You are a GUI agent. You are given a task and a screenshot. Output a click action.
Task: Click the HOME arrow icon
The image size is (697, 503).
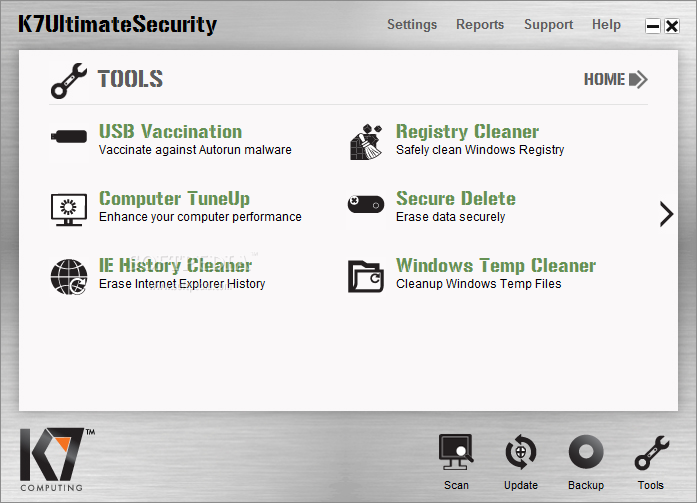[x=639, y=80]
